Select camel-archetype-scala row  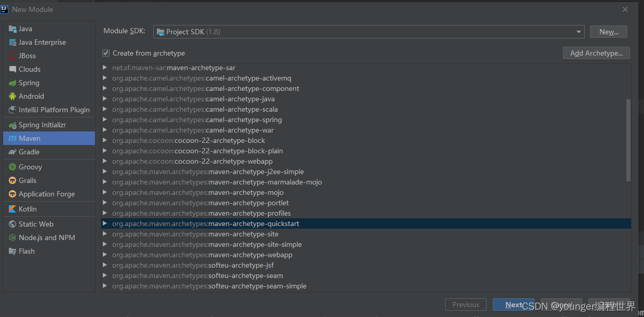pyautogui.click(x=366, y=109)
